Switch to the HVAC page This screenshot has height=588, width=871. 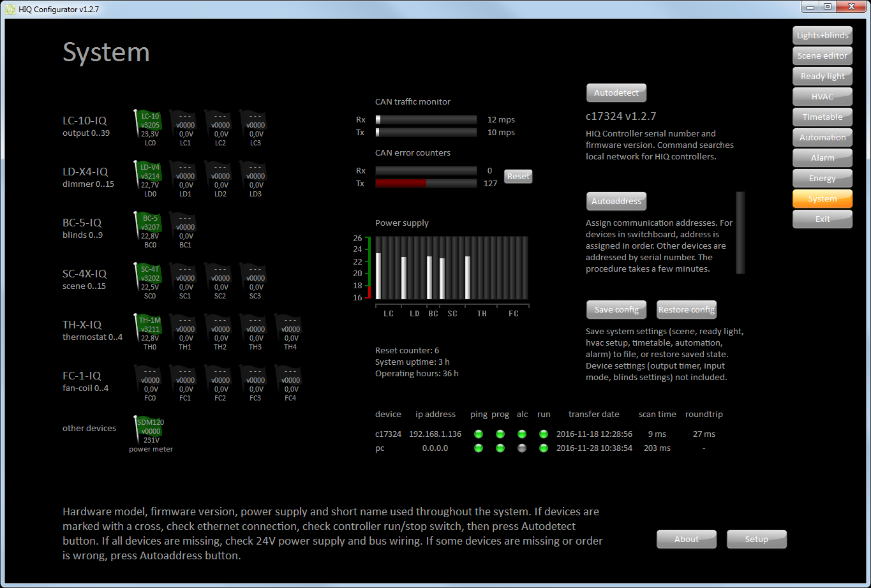(823, 97)
